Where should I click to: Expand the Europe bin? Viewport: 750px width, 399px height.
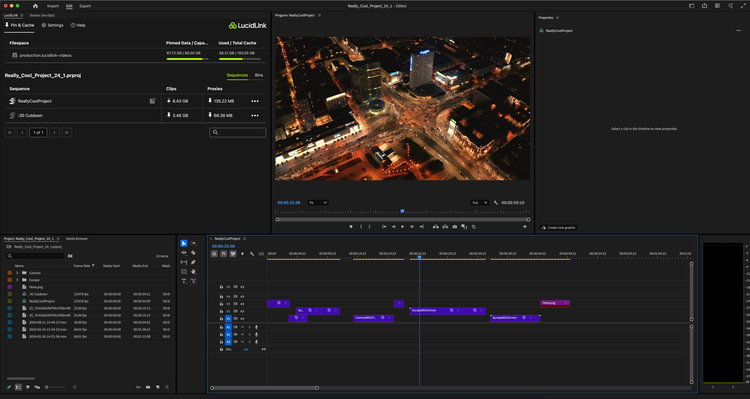pyautogui.click(x=17, y=280)
